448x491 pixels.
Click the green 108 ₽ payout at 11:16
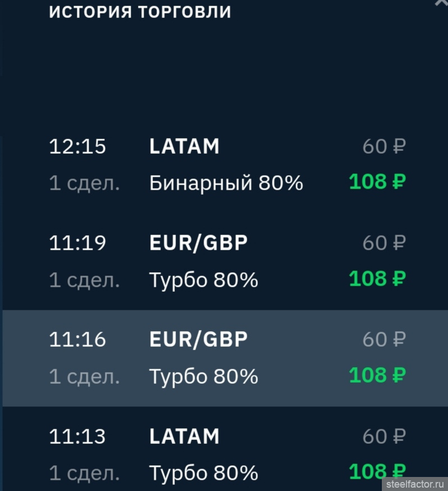point(377,375)
